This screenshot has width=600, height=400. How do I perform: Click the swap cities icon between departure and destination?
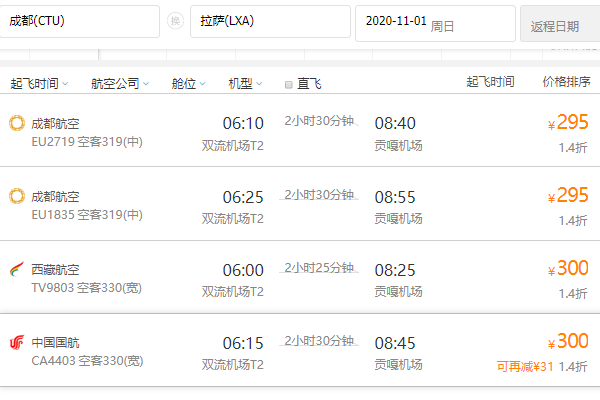(x=175, y=22)
